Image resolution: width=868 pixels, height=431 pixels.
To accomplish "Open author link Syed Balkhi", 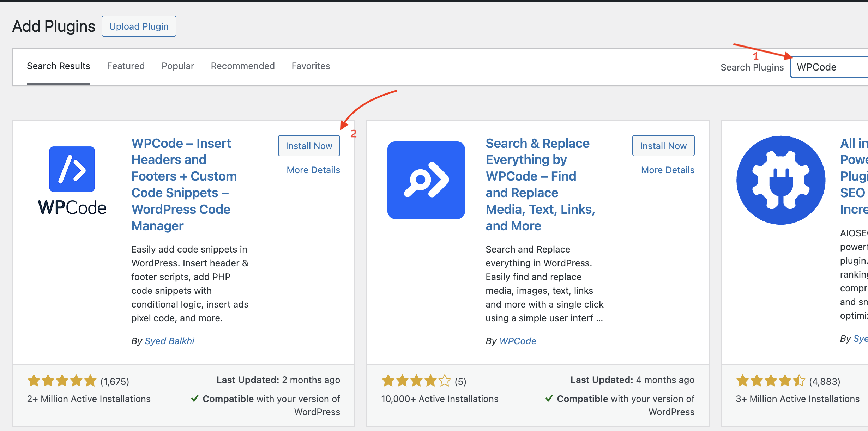I will point(169,341).
